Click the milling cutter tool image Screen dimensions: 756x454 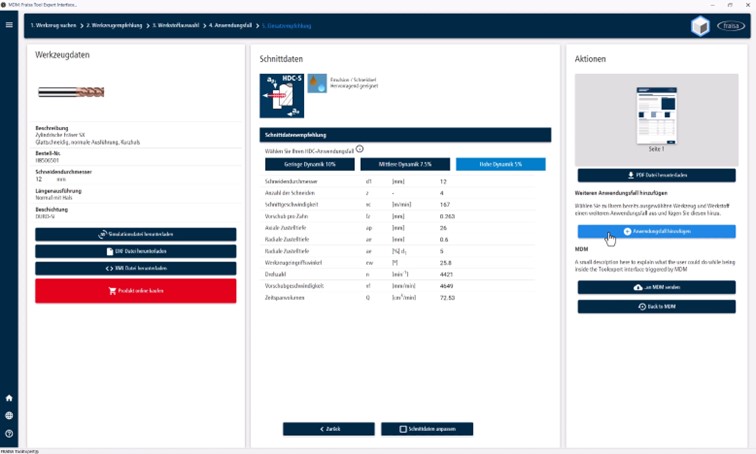pos(71,92)
